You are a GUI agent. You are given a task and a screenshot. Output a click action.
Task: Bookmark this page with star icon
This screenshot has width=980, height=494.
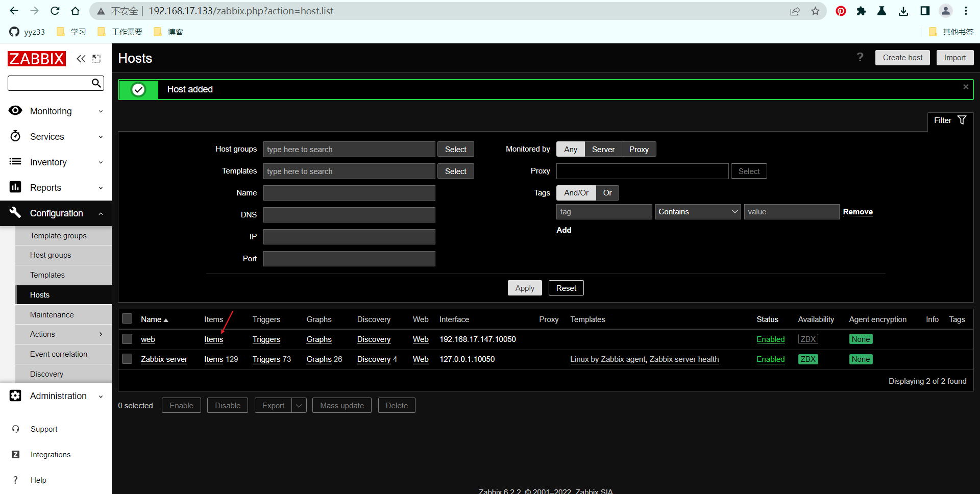[x=815, y=11]
